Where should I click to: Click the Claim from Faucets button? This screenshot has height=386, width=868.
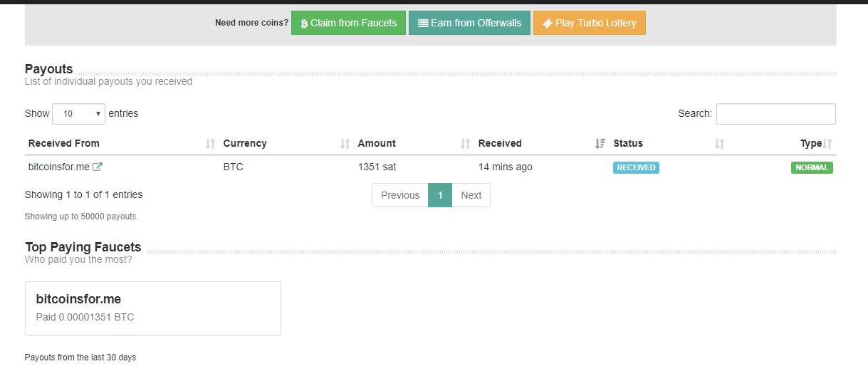(348, 23)
